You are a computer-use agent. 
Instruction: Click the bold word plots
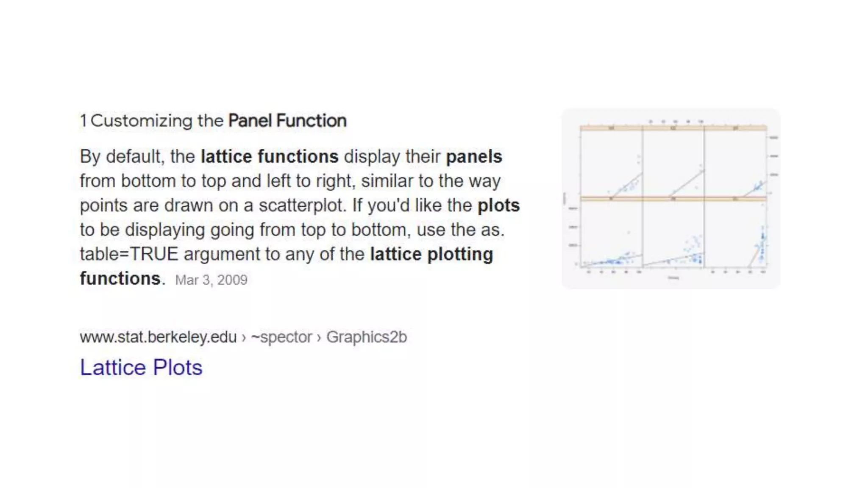498,205
